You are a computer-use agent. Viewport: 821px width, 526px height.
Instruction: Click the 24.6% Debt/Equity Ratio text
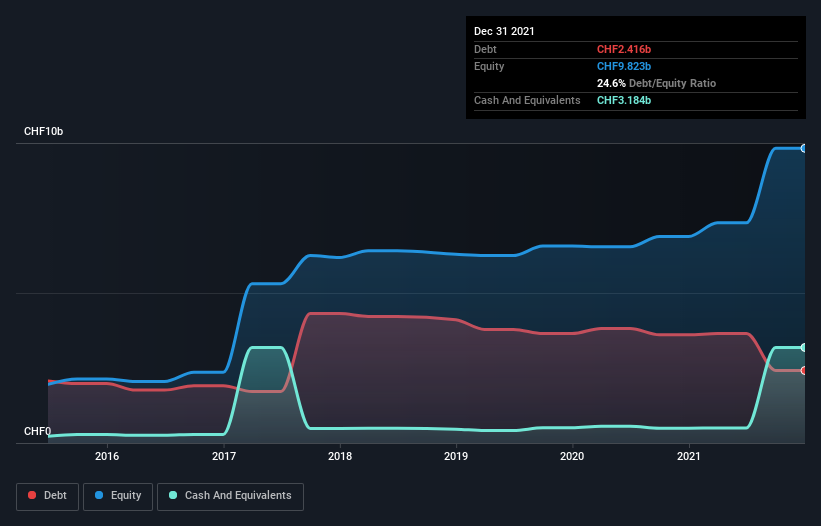coord(656,83)
